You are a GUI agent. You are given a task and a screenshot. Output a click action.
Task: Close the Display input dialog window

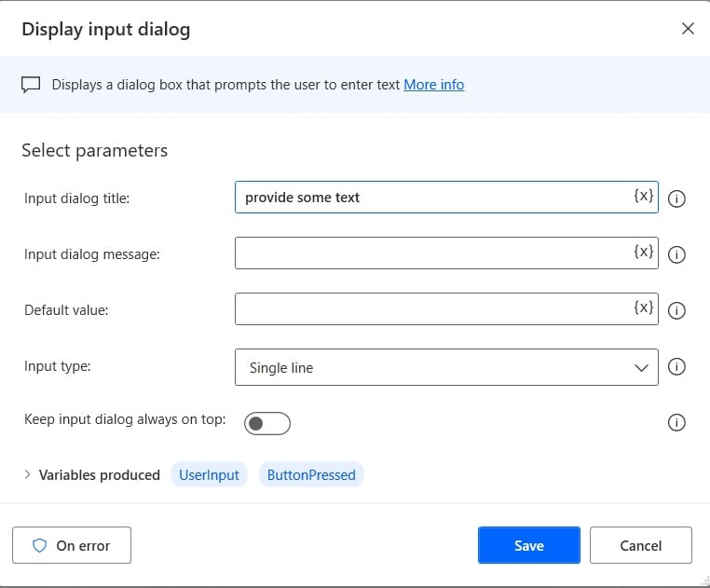(x=688, y=29)
